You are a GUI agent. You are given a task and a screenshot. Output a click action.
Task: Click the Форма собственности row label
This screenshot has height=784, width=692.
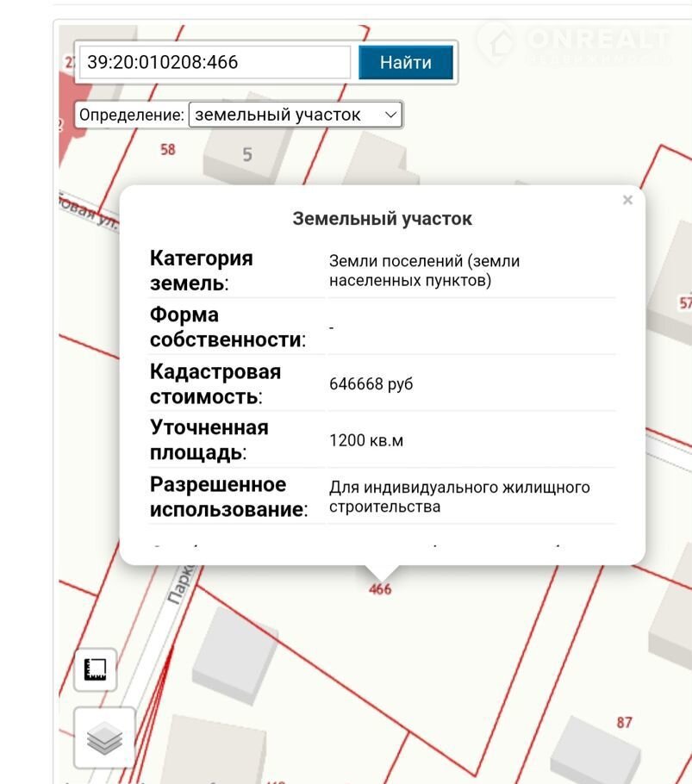click(x=228, y=327)
